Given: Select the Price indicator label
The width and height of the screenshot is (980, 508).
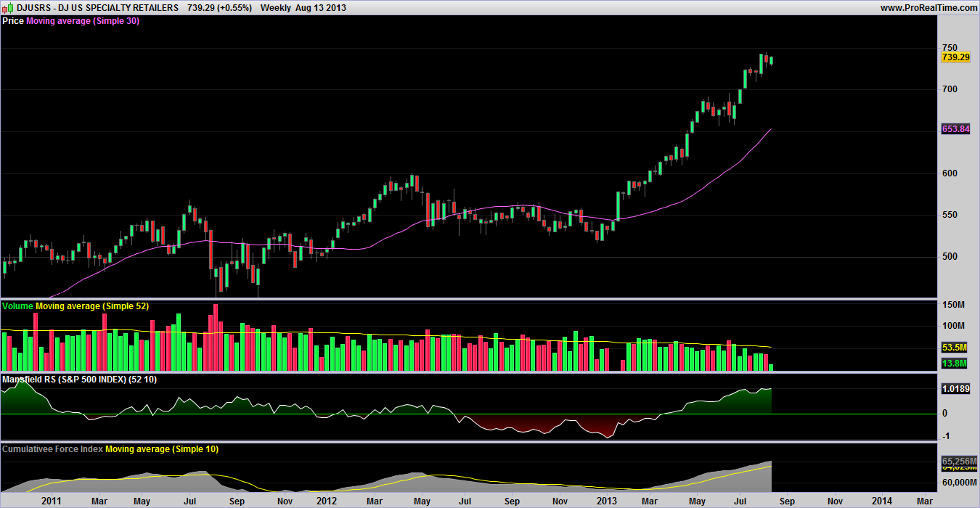Looking at the screenshot, I should [13, 21].
